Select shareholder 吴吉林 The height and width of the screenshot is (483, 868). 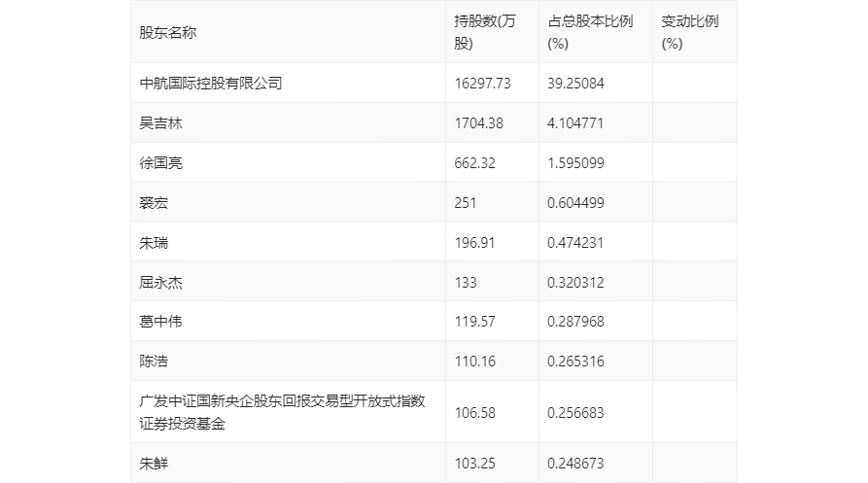click(x=160, y=123)
